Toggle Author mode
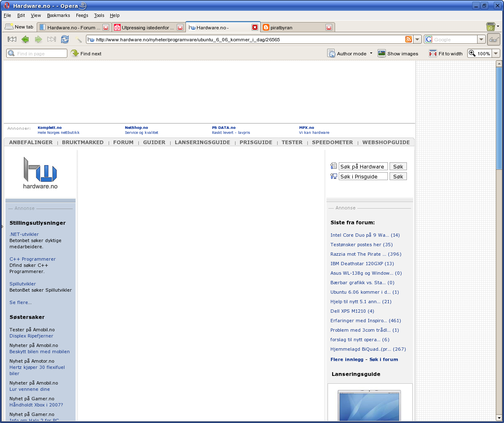This screenshot has height=423, width=504. (347, 53)
